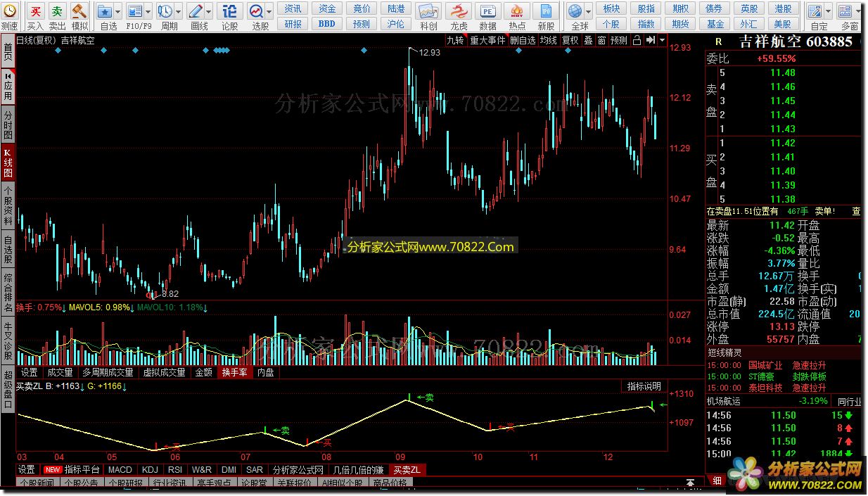Screen dimensions: 868x496
Task: Open the 模拟 simulated trading gavel icon
Action: tap(79, 11)
